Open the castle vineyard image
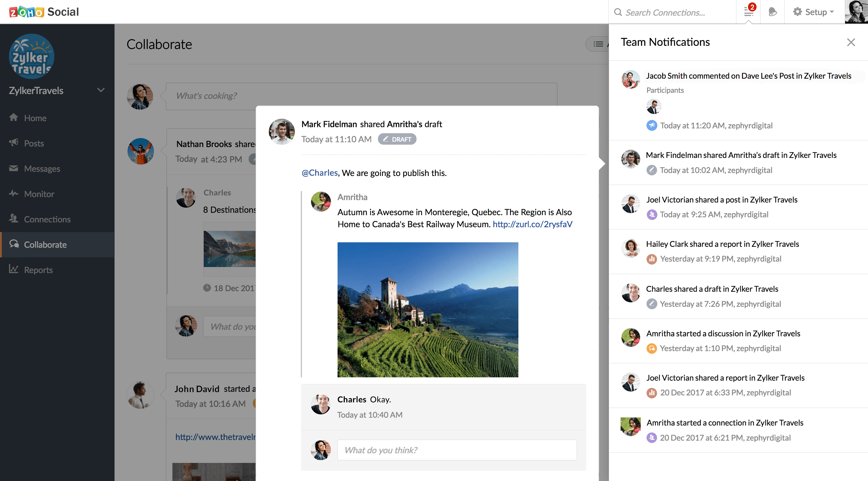This screenshot has width=868, height=481. tap(428, 310)
